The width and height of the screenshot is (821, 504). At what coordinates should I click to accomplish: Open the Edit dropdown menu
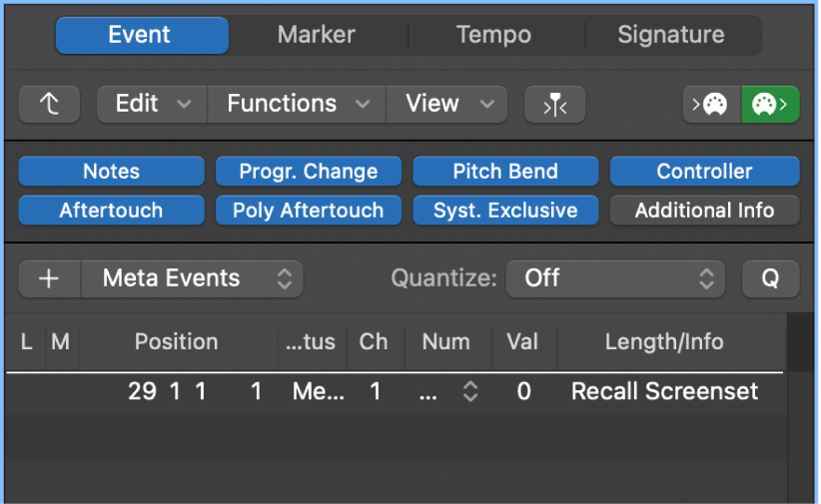click(153, 104)
